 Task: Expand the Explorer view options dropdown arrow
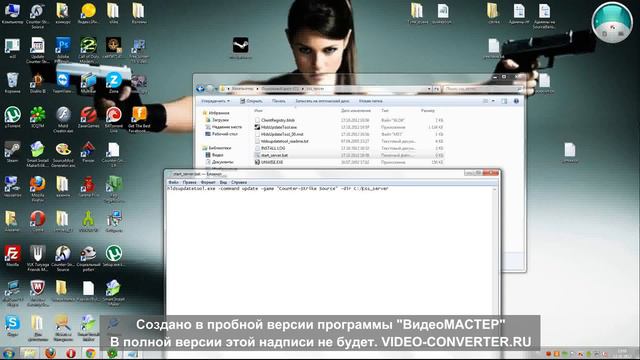pyautogui.click(x=493, y=101)
